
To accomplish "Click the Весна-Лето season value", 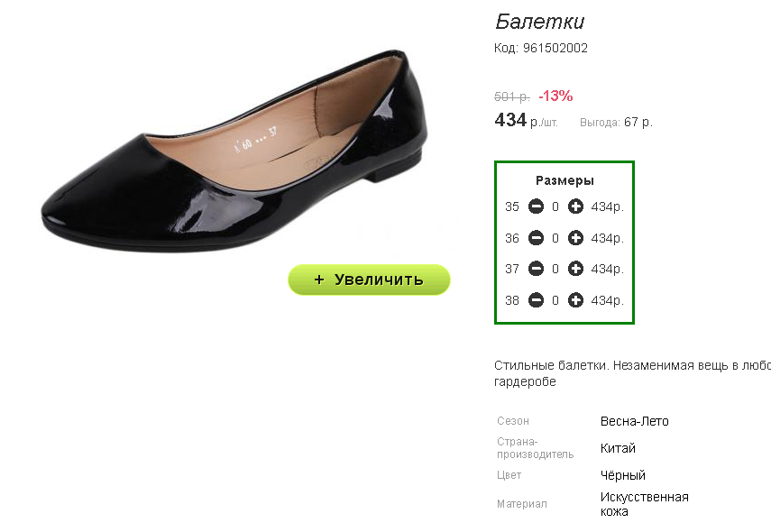I will [x=634, y=421].
